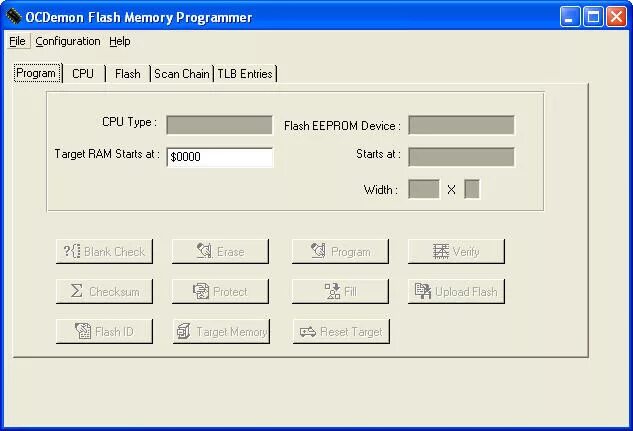The height and width of the screenshot is (431, 633).
Task: Click the Reset Target button
Action: coord(341,331)
